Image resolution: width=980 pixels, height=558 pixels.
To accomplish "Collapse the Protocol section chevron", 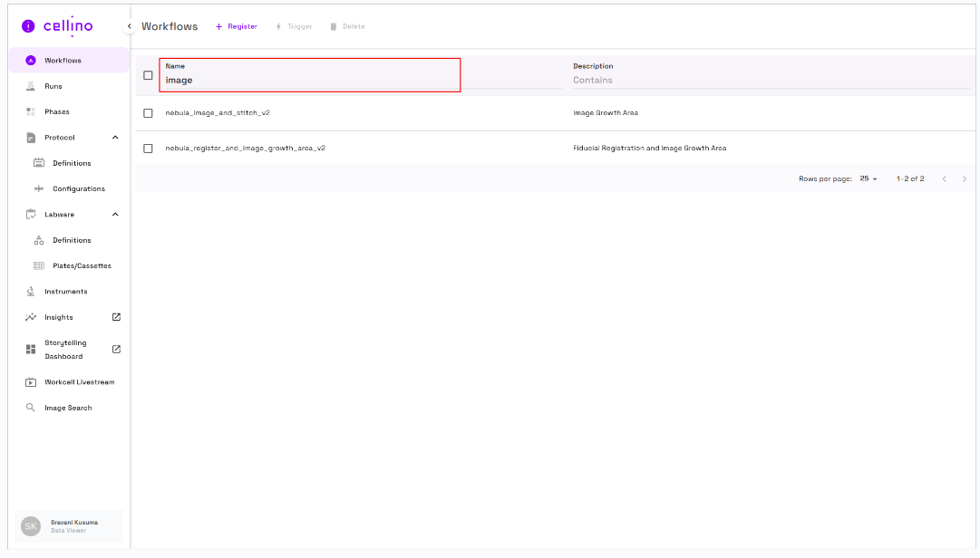I will tap(115, 138).
